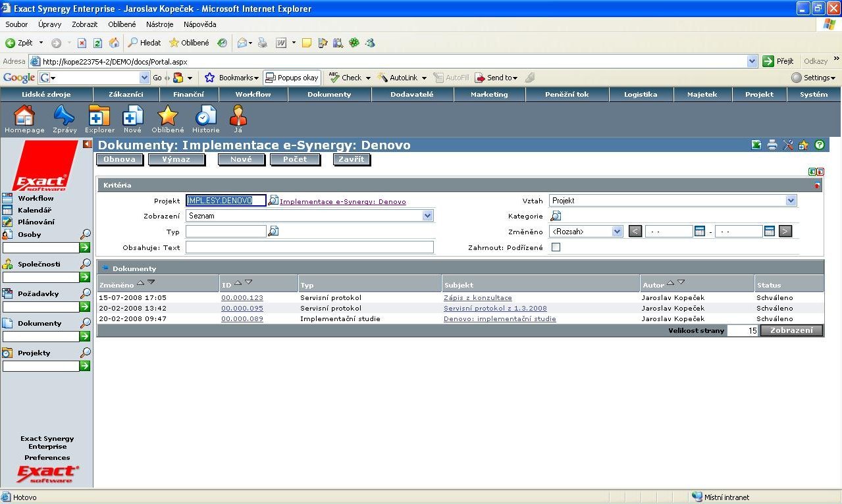
Task: Sort Autor column descending
Action: 681,282
